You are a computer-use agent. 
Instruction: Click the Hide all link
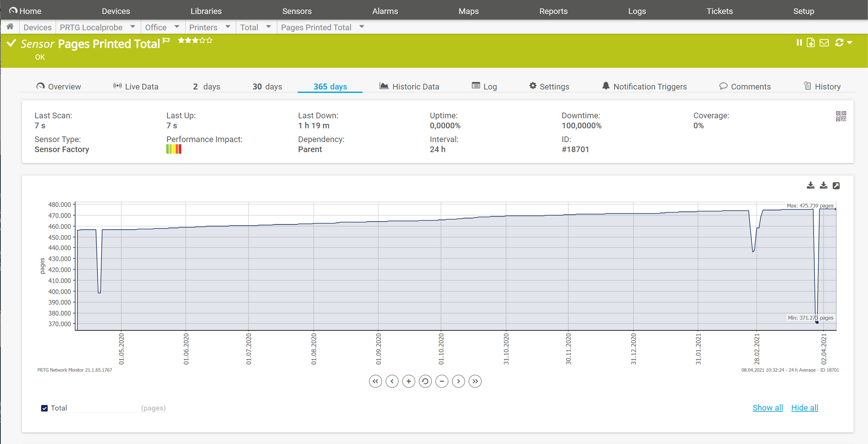804,408
